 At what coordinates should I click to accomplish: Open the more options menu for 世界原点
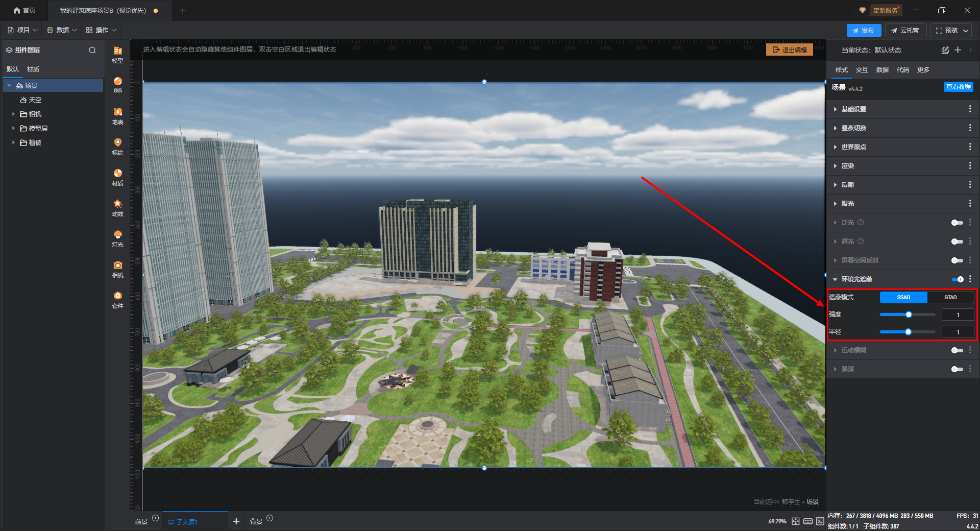pyautogui.click(x=970, y=147)
